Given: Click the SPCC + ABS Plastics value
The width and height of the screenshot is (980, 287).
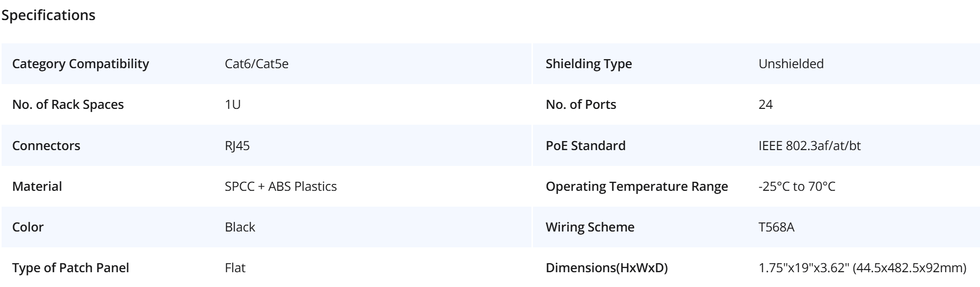Looking at the screenshot, I should 281,186.
